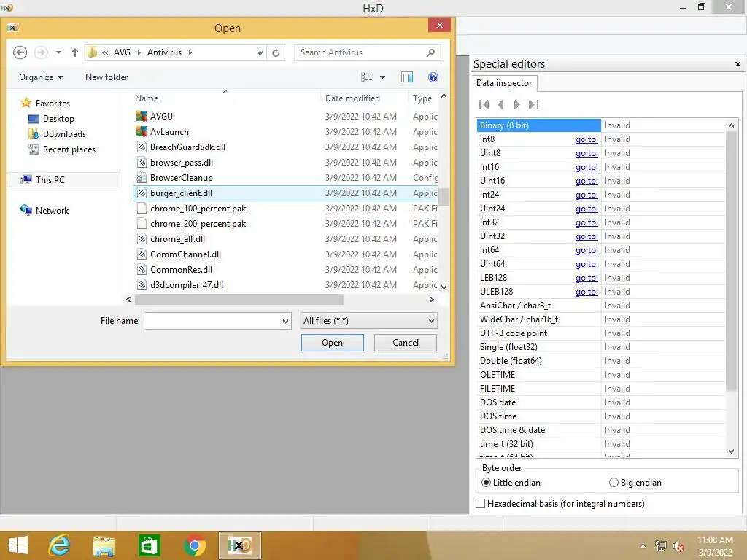Screen dimensions: 747x560
Task: Click the File name input field
Action: (x=212, y=321)
